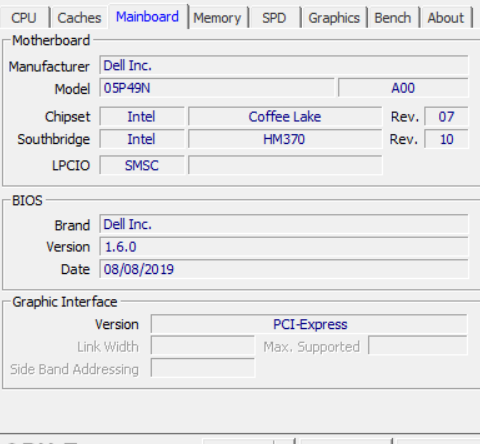Click the BIOS Brand label
Image resolution: width=480 pixels, height=444 pixels.
point(72,225)
